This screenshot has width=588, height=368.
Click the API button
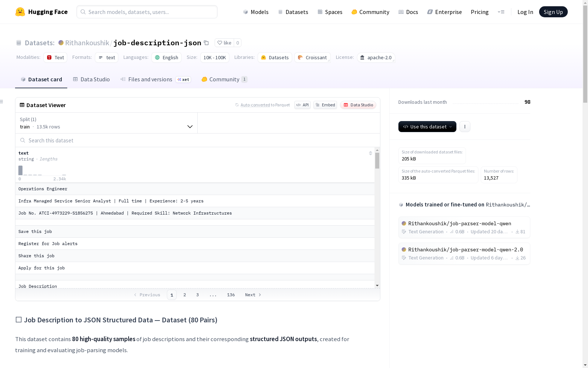tap(302, 105)
